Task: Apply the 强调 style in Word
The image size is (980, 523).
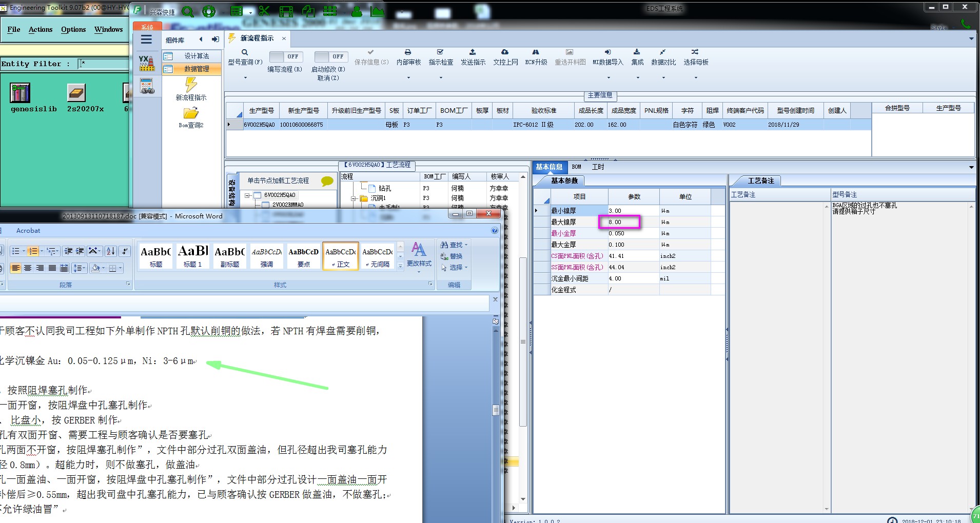Action: (x=267, y=256)
